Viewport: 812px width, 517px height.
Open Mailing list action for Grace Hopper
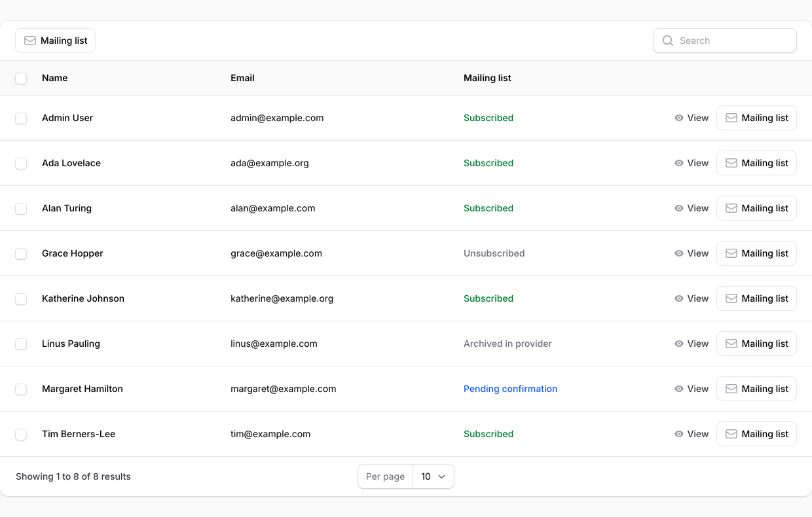coord(756,253)
